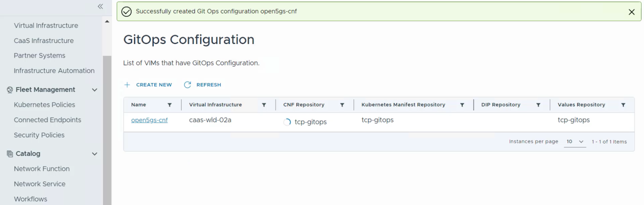Open Connected Endpoints page
This screenshot has height=205, width=644.
click(47, 120)
